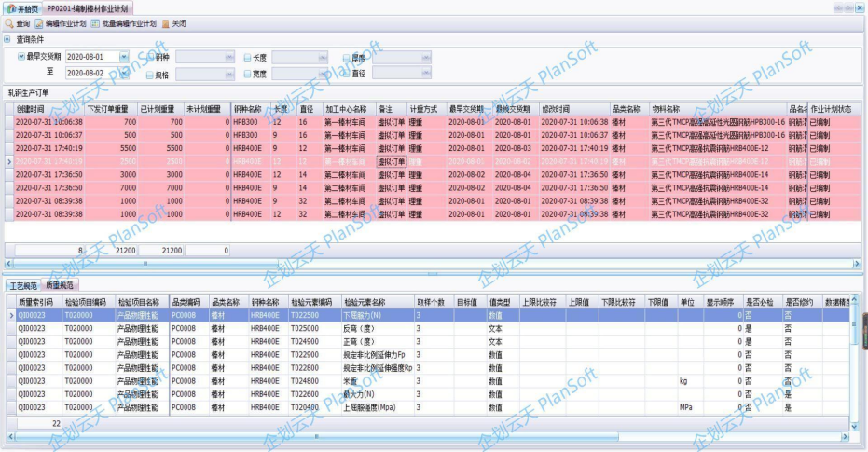Click the 查询 magnifier icon in toolbar
The image size is (868, 452).
(x=9, y=24)
